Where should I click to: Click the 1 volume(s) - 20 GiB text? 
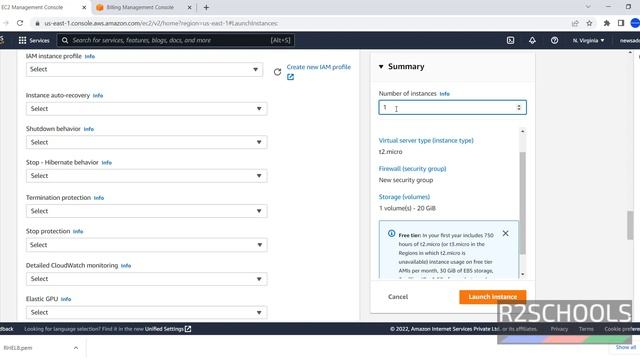tap(407, 208)
